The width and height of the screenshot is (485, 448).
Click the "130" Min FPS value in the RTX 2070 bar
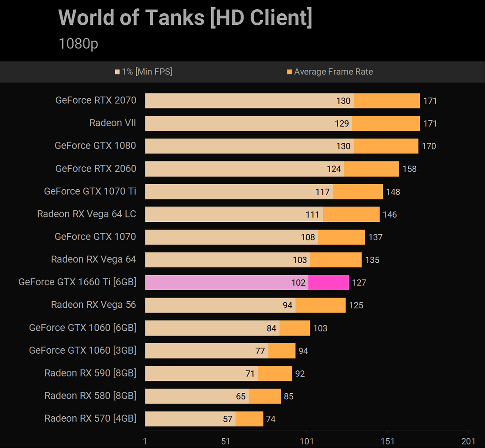pos(343,101)
